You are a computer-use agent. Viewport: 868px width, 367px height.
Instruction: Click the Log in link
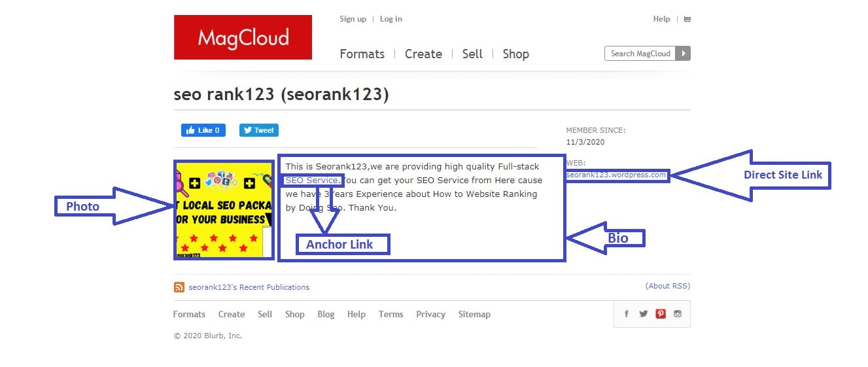(391, 19)
